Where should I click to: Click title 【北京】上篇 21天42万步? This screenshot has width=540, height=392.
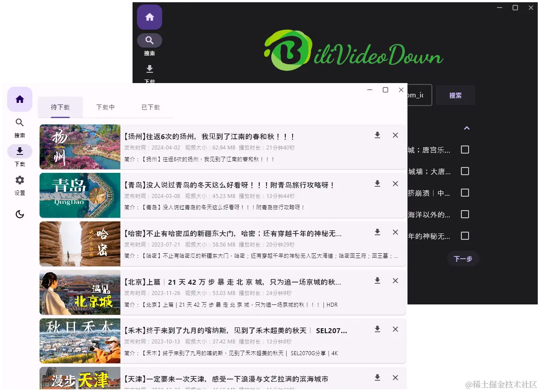coord(232,282)
